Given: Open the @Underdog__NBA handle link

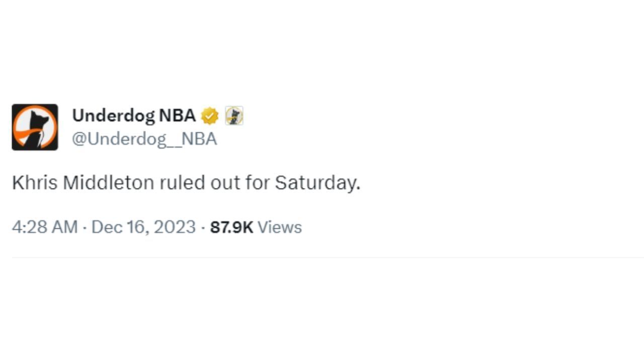Looking at the screenshot, I should (x=144, y=139).
